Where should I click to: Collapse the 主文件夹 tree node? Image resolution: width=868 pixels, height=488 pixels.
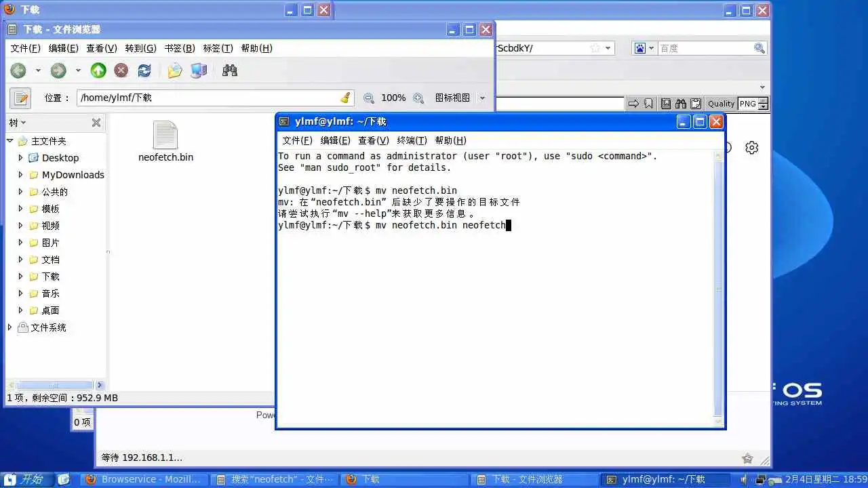[x=10, y=141]
